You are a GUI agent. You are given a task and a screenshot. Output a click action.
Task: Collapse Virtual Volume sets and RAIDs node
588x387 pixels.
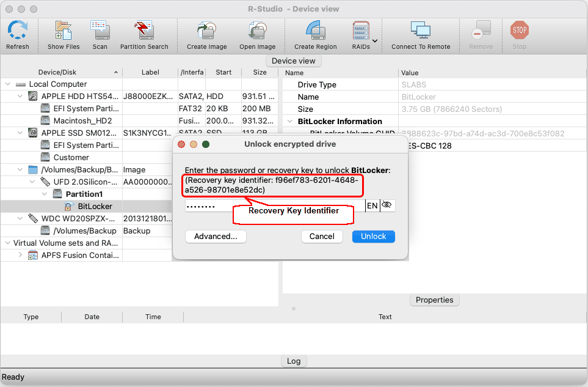tap(8, 243)
